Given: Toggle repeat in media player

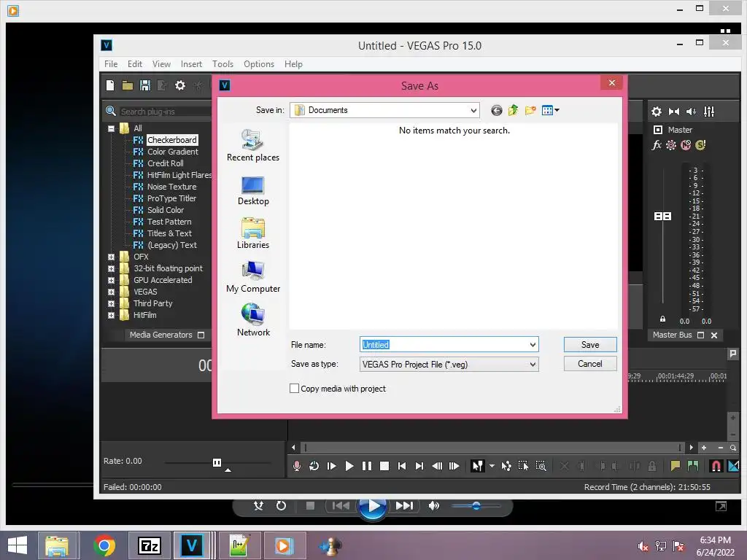Looking at the screenshot, I should [281, 505].
